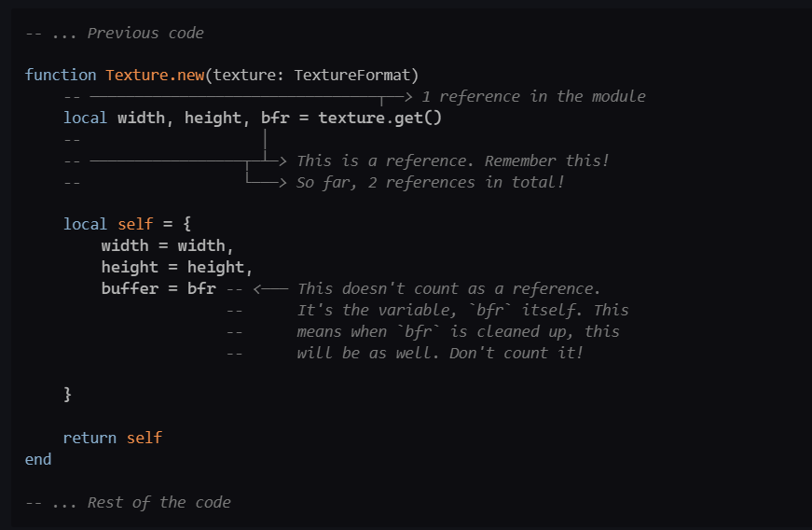Click the "width = width," table field
The height and width of the screenshot is (530, 812).
pos(167,245)
